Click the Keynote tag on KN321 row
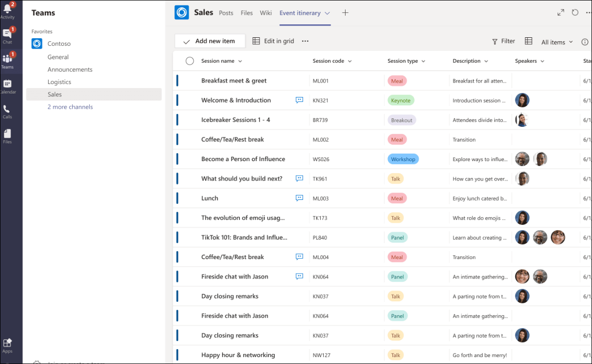592x364 pixels. tap(401, 100)
